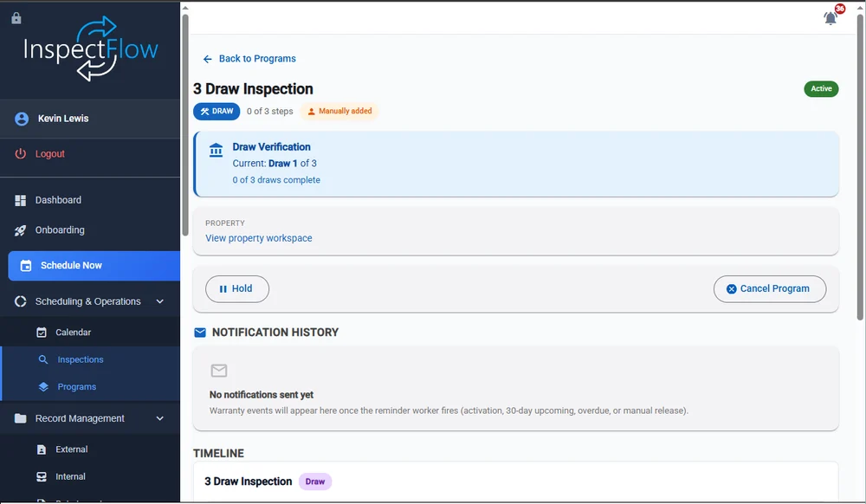Screen dimensions: 866x504
Task: Click '0 of 3 draws complete' text
Action: pyautogui.click(x=276, y=180)
